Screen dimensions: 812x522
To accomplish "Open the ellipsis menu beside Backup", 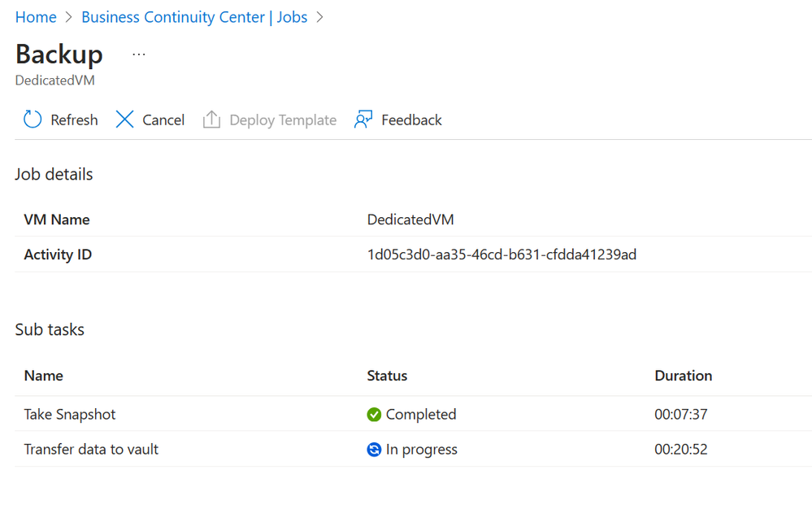I will [x=139, y=54].
